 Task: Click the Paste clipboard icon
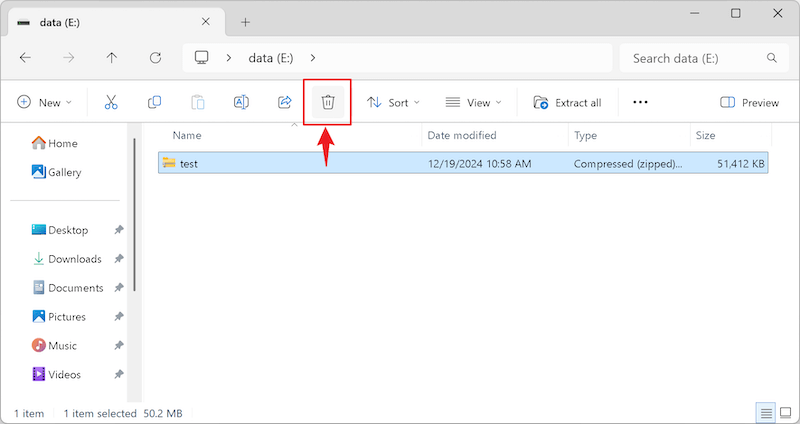click(x=198, y=103)
